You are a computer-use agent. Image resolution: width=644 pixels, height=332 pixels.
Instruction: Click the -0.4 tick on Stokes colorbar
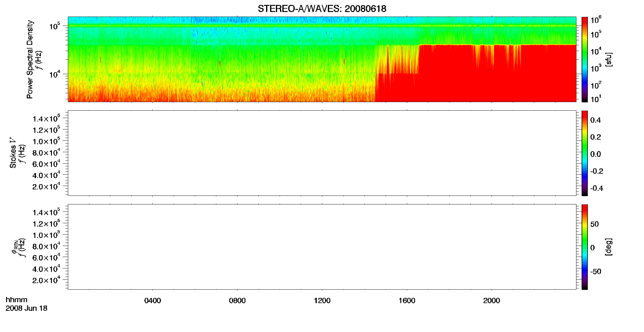pos(597,188)
